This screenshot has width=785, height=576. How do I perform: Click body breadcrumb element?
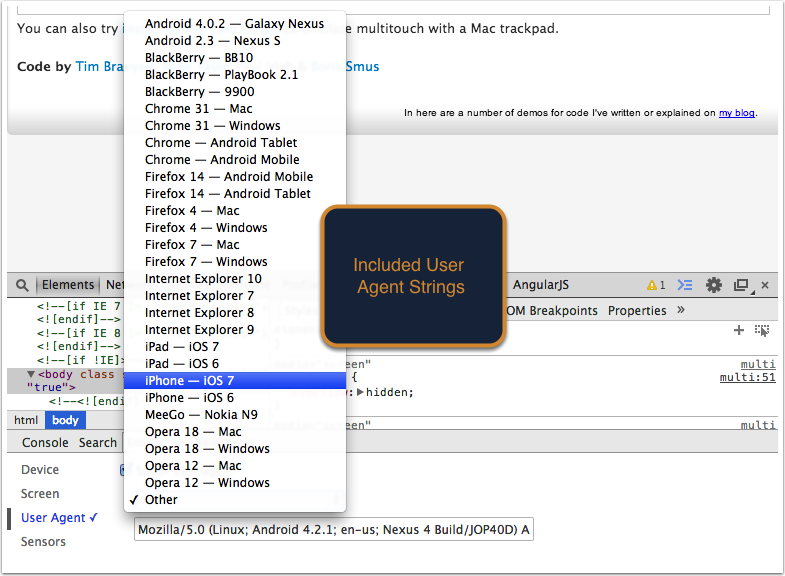(65, 420)
